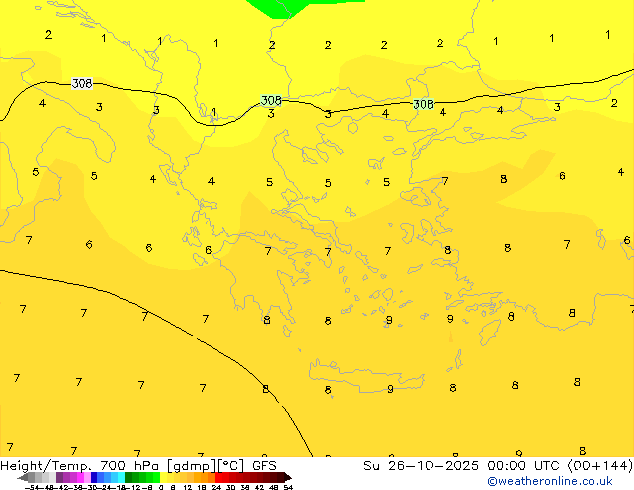Click the -54 label on the color scale
Viewport: 634px width, 490px height.
click(32, 488)
